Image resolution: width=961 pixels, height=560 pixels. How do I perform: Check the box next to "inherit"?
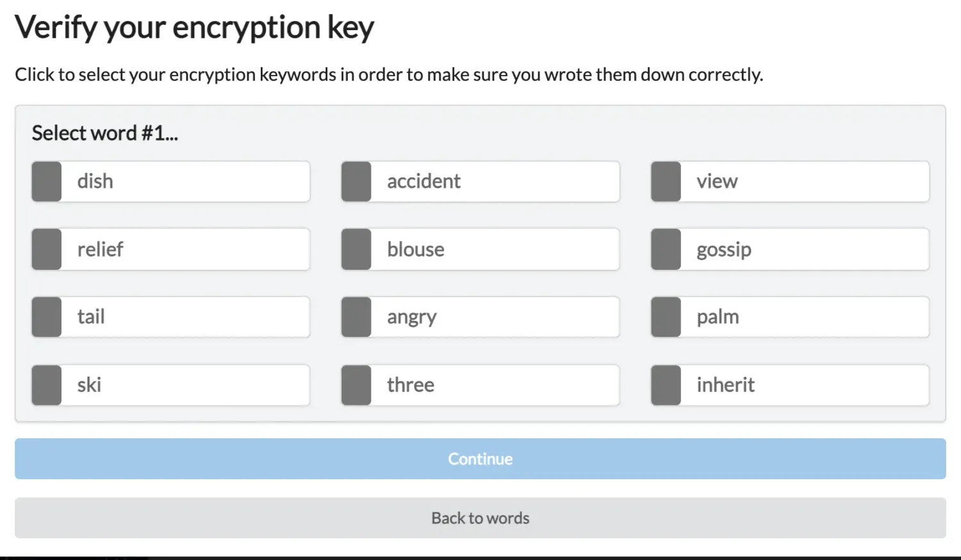click(x=665, y=384)
